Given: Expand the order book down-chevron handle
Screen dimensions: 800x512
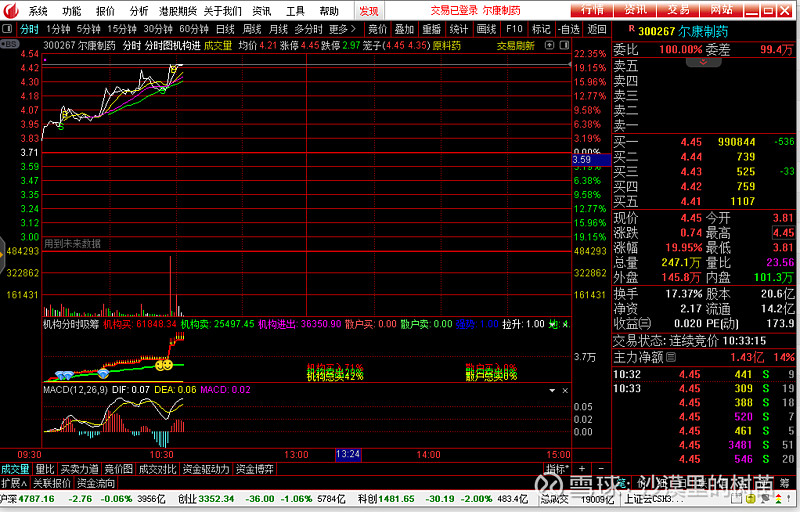Looking at the screenshot, I should (703, 62).
